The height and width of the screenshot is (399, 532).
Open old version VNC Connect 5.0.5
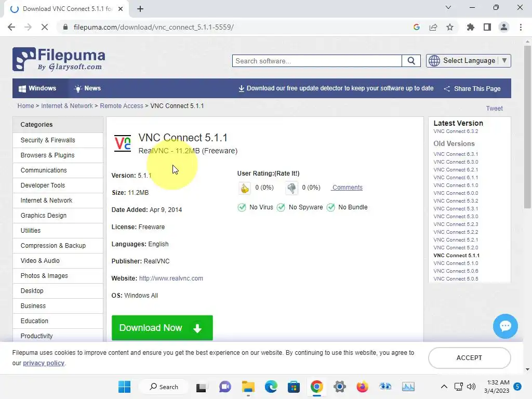tap(456, 279)
